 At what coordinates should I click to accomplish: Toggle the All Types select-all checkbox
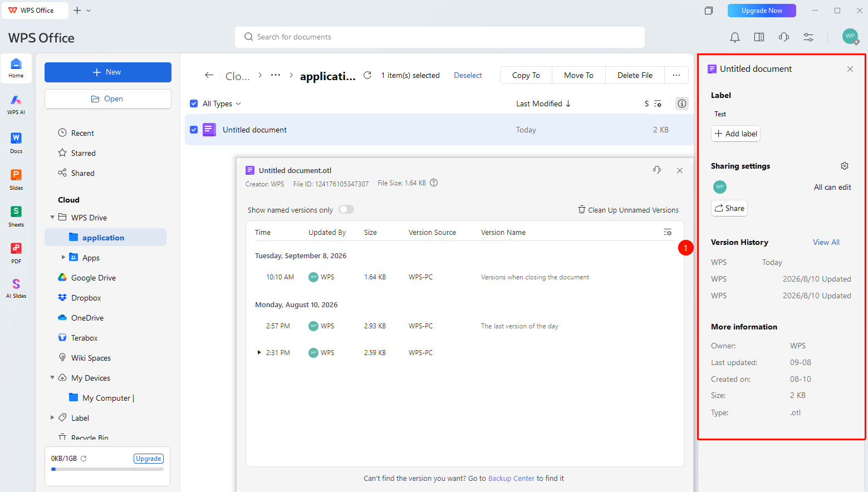click(194, 104)
